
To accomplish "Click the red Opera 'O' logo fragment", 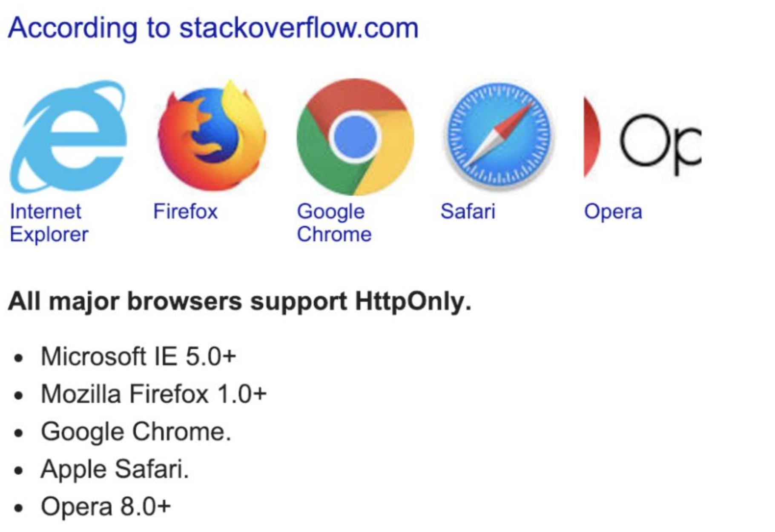I will point(592,137).
